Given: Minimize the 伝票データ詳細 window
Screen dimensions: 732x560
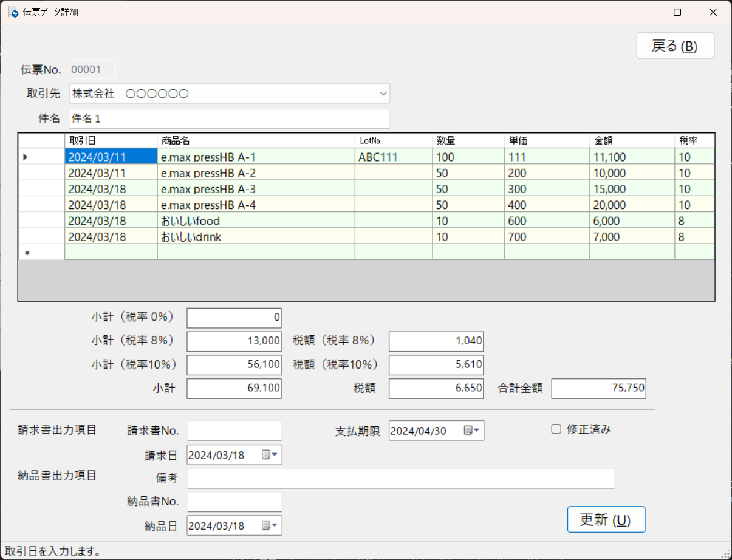Looking at the screenshot, I should (642, 12).
